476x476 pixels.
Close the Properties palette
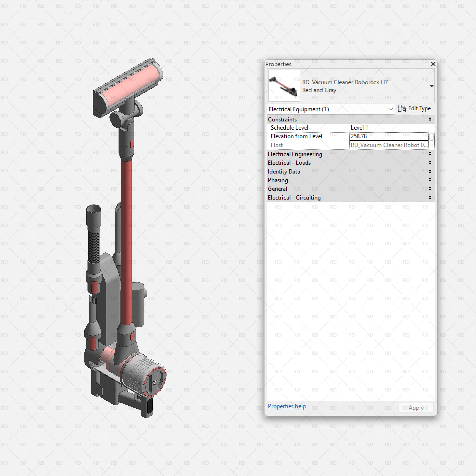tap(433, 64)
